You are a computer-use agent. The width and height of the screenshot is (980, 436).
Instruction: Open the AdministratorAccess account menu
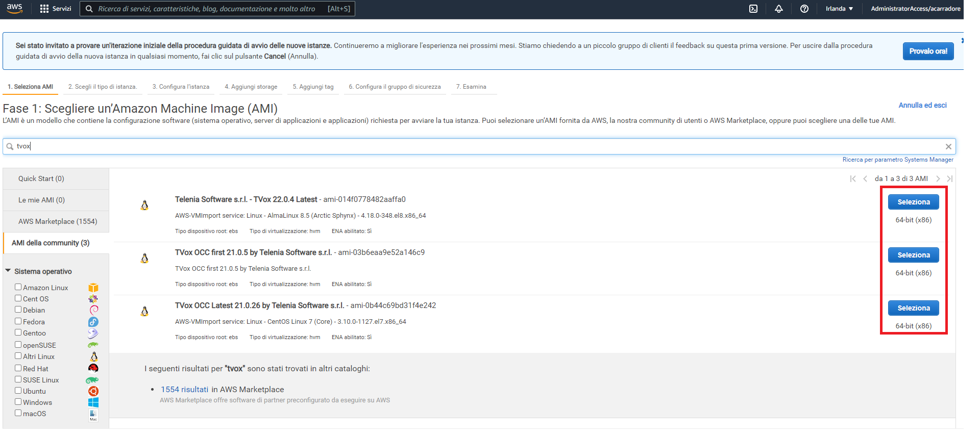[x=916, y=9]
